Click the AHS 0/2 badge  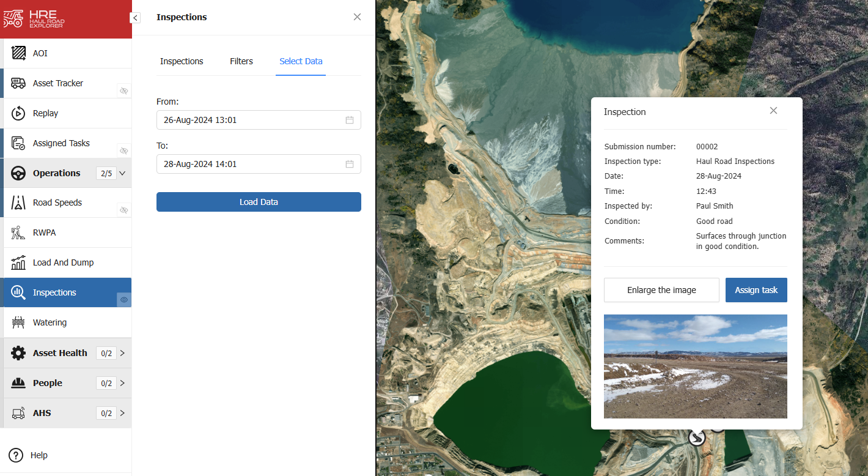[x=106, y=413]
